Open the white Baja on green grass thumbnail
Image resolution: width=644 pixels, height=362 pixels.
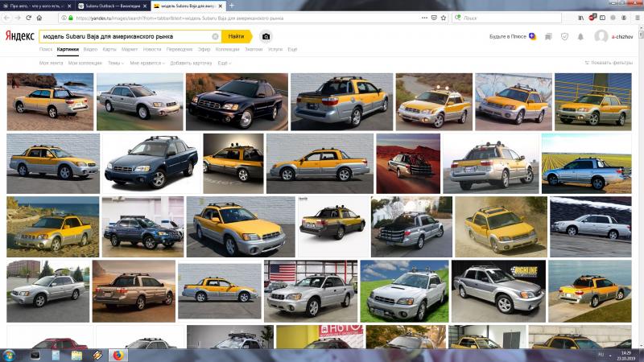tap(405, 291)
